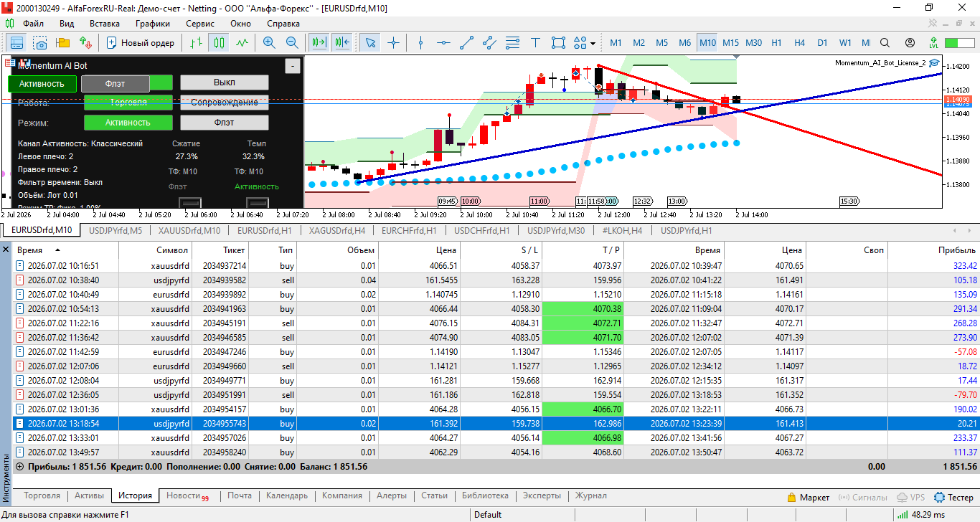Select the H4 timeframe button
The image size is (980, 522).
[x=799, y=43]
